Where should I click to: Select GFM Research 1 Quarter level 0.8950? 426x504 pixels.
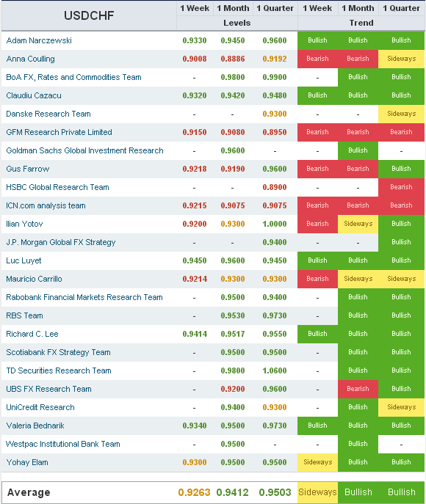tap(275, 132)
